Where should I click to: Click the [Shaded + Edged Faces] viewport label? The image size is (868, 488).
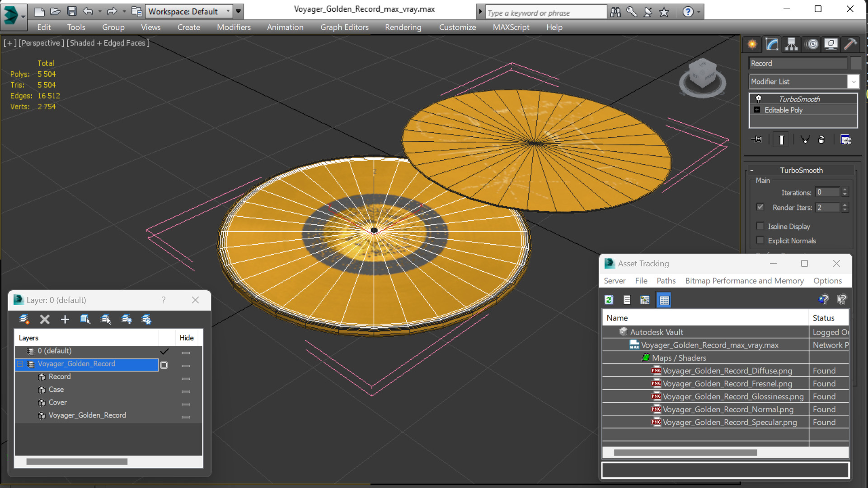tap(108, 43)
